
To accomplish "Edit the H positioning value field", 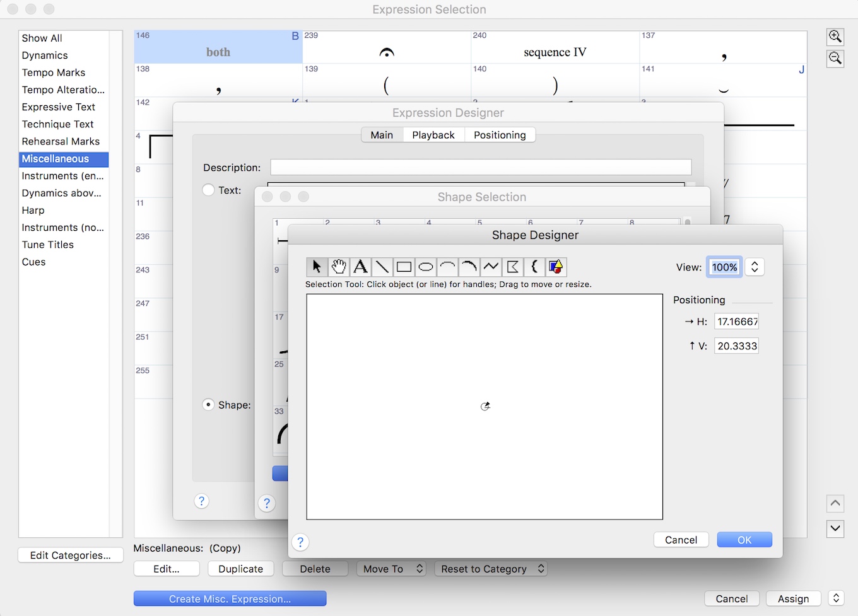I will click(736, 321).
